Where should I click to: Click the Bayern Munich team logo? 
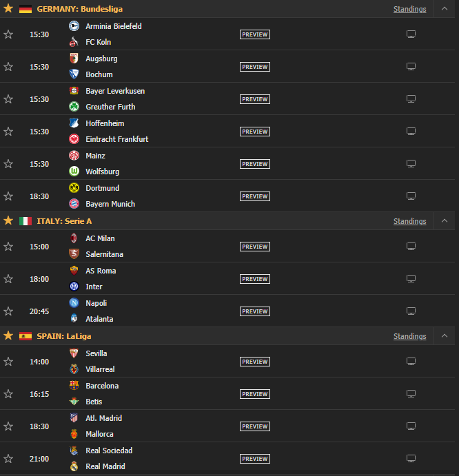click(74, 204)
